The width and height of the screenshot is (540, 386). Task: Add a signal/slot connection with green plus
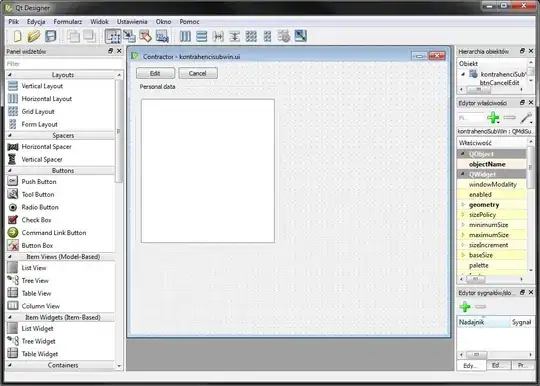[x=465, y=306]
